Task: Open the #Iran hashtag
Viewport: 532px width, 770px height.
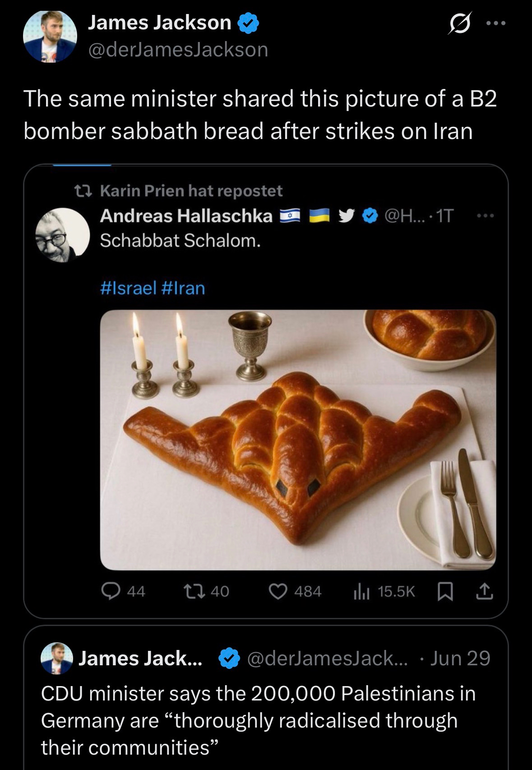Action: (182, 288)
